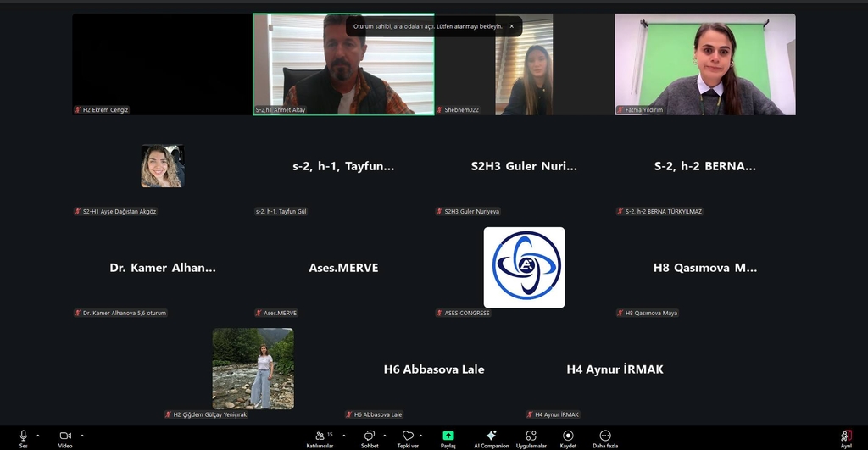Open the Katılımcılar participants panel
This screenshot has height=450, width=868.
point(320,436)
